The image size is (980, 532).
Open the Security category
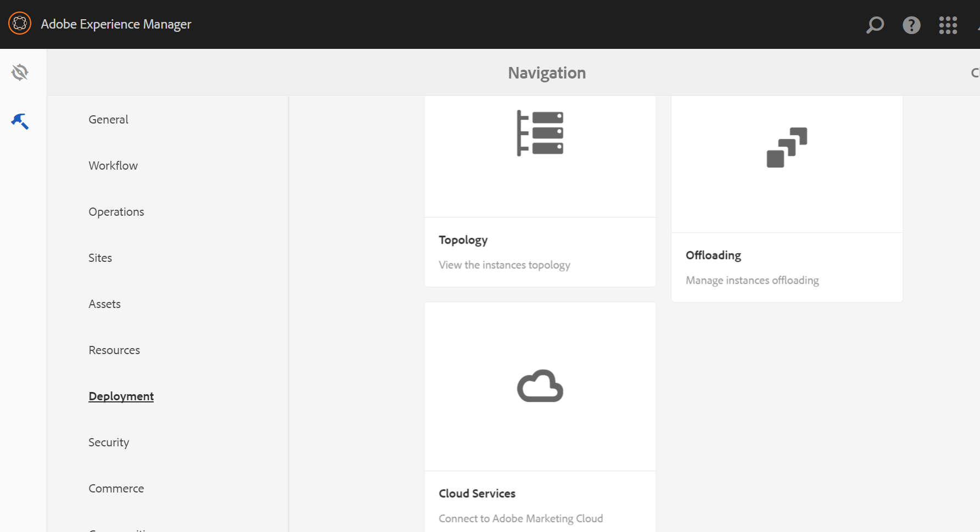click(x=109, y=443)
